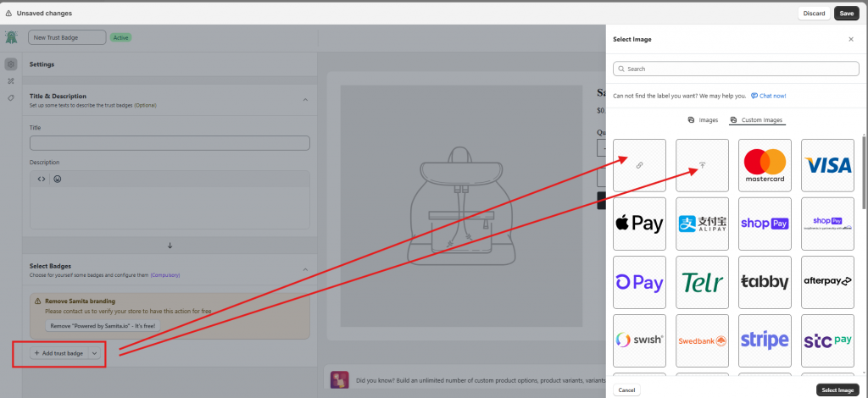Click the Unsaved changes warning icon
The image size is (868, 398).
coord(8,14)
